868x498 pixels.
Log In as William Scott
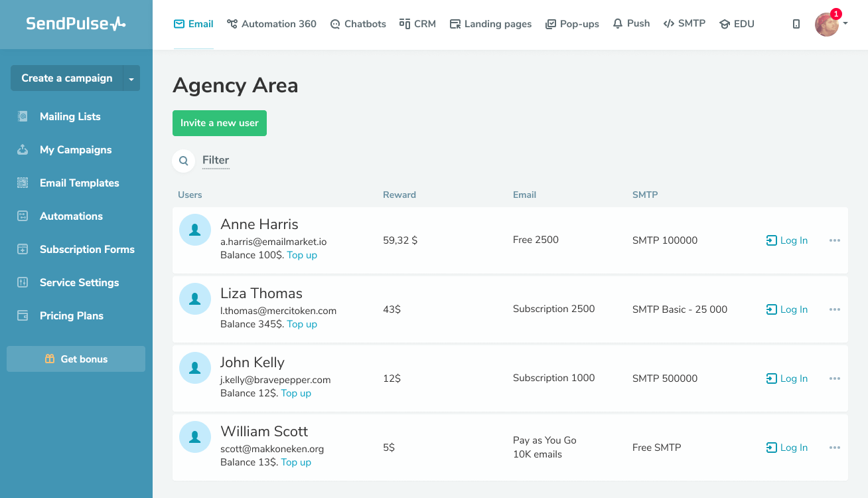pyautogui.click(x=787, y=447)
